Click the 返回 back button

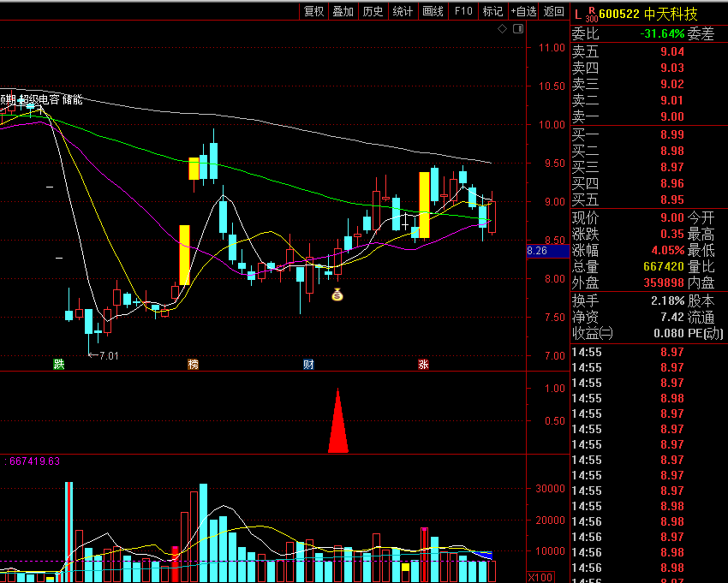tap(554, 12)
